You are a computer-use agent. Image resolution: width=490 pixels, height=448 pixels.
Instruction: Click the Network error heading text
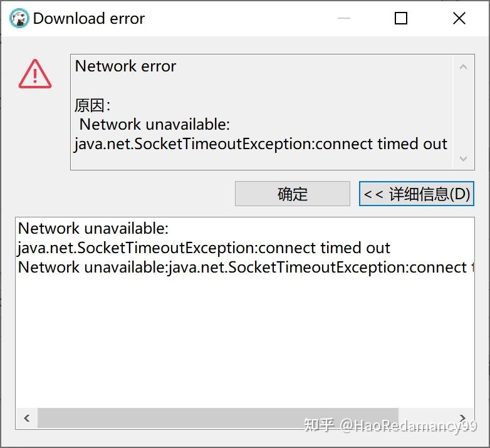pos(125,66)
